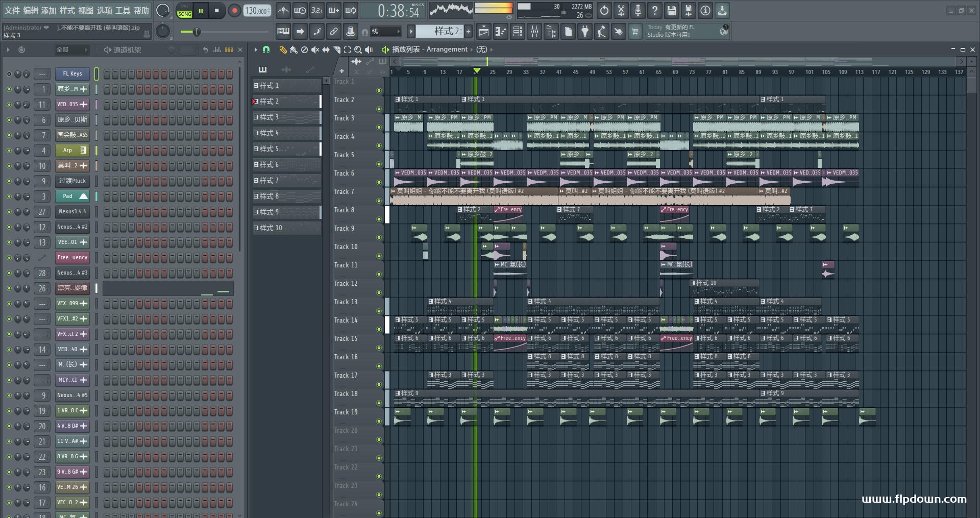Screen dimensions: 980x518
Task: Click the FL Keys channel button
Action: pyautogui.click(x=72, y=74)
